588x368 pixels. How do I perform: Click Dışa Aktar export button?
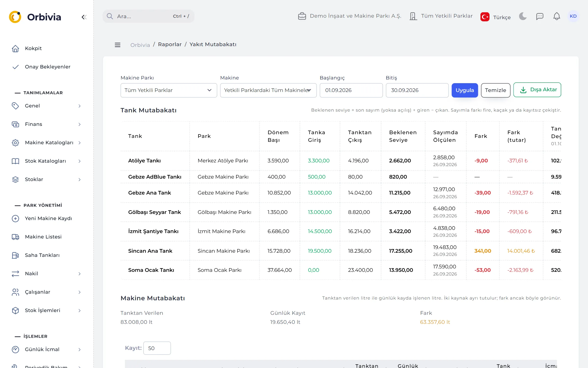click(x=537, y=90)
